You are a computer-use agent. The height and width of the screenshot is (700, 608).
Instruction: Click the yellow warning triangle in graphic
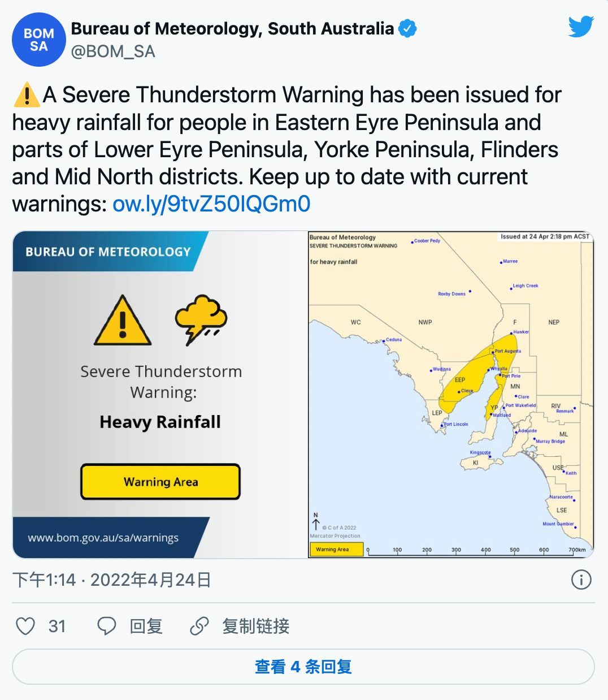(123, 321)
